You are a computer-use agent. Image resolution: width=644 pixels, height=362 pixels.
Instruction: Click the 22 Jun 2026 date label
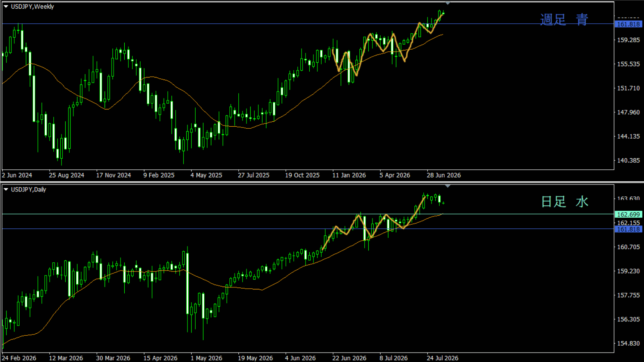tap(349, 358)
